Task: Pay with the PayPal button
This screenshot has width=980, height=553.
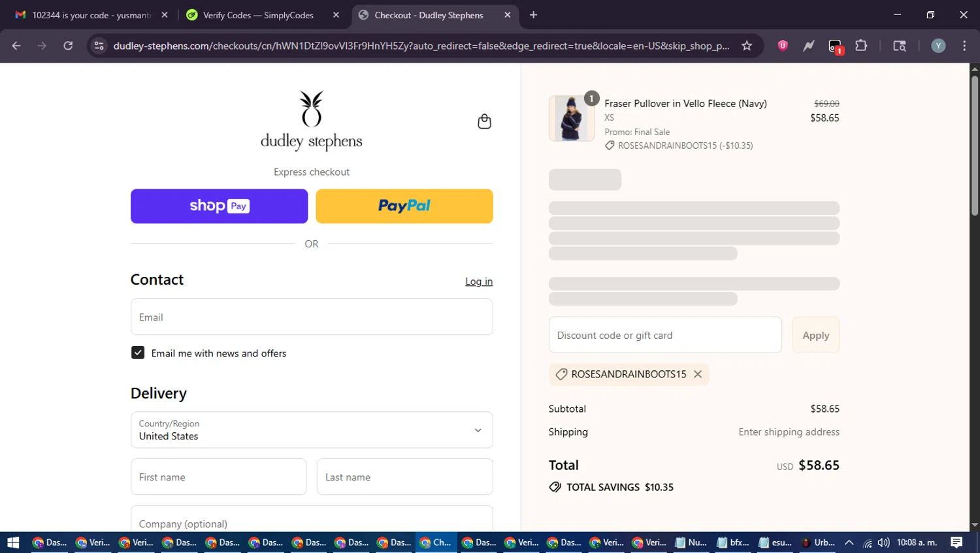Action: click(404, 206)
